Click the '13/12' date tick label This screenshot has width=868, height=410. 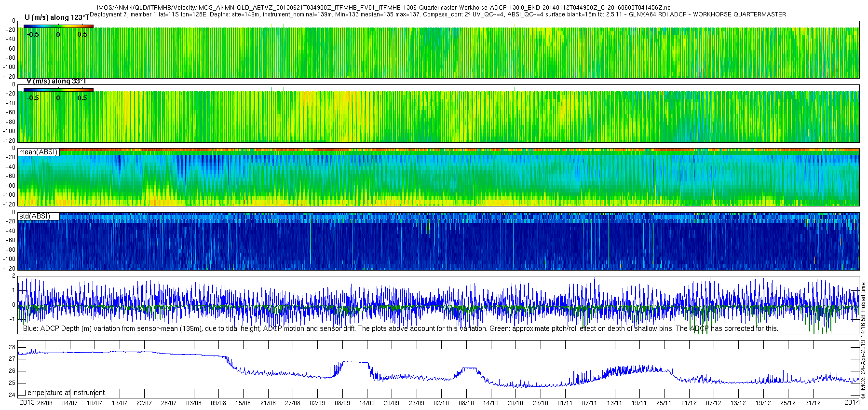(738, 403)
